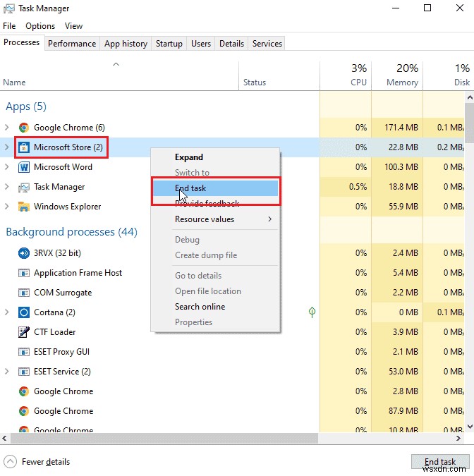Screen dimensions: 474x476
Task: Click the Microsoft Store icon
Action: [24, 147]
